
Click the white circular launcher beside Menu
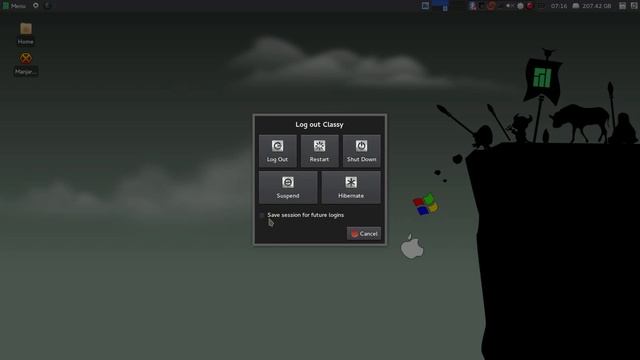[36, 5]
